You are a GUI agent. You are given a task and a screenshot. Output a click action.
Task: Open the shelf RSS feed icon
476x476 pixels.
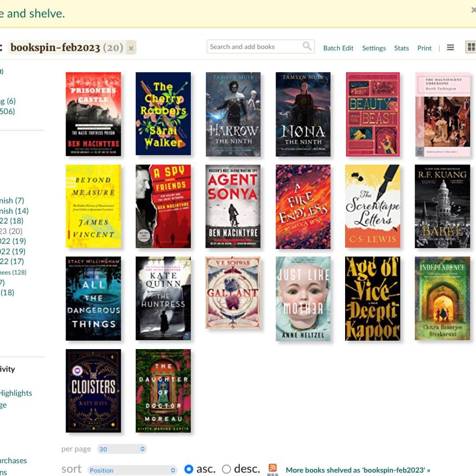click(x=273, y=469)
